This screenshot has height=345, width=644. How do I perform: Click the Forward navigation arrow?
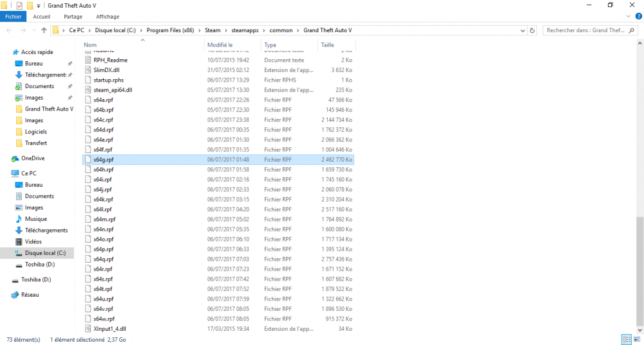(x=22, y=30)
